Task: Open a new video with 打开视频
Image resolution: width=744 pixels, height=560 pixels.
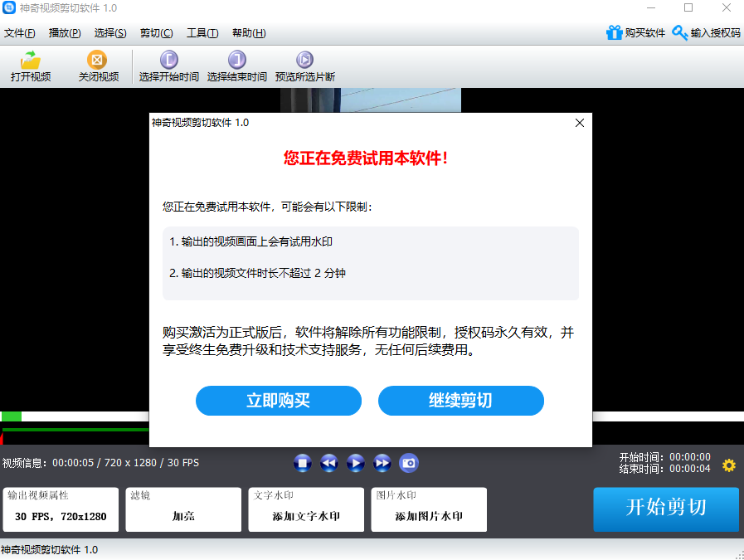Action: pos(29,66)
